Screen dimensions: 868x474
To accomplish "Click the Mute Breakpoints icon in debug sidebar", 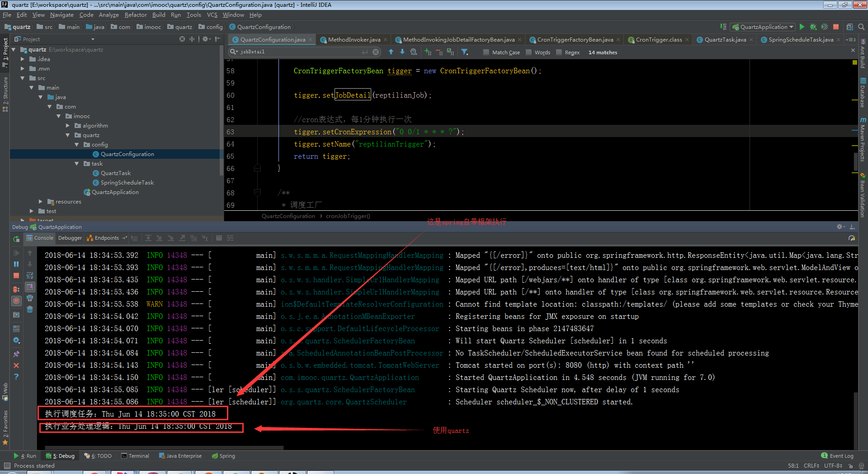I will (16, 301).
